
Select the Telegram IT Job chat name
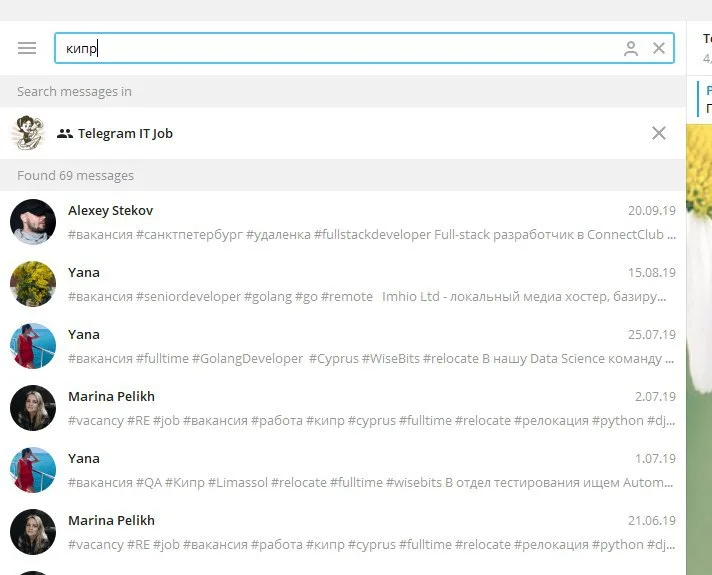[125, 134]
